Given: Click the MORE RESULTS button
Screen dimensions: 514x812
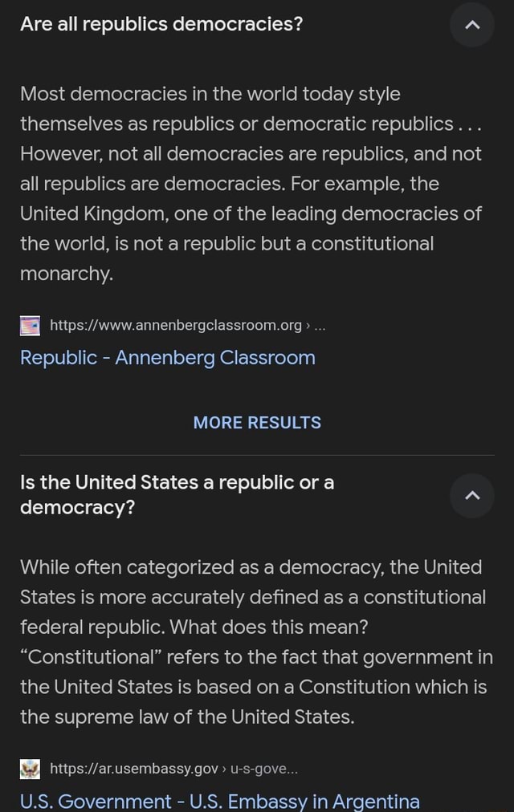Looking at the screenshot, I should point(256,422).
